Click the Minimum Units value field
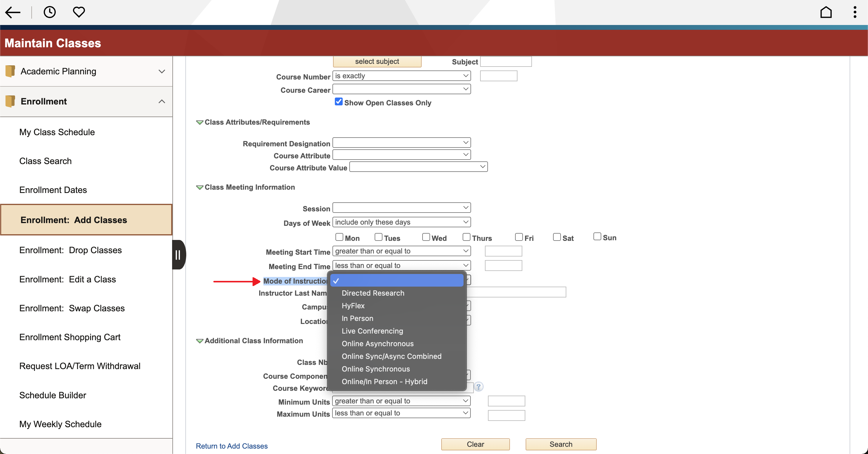868x454 pixels. tap(506, 401)
